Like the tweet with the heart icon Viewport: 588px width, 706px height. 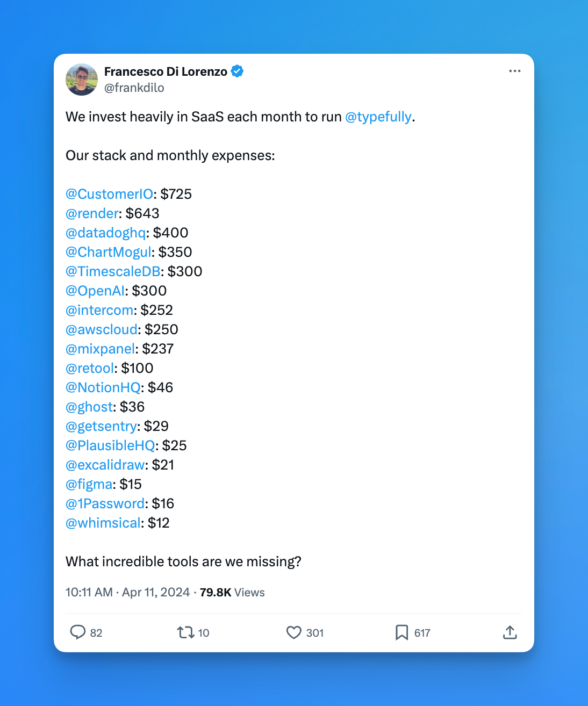tap(293, 632)
